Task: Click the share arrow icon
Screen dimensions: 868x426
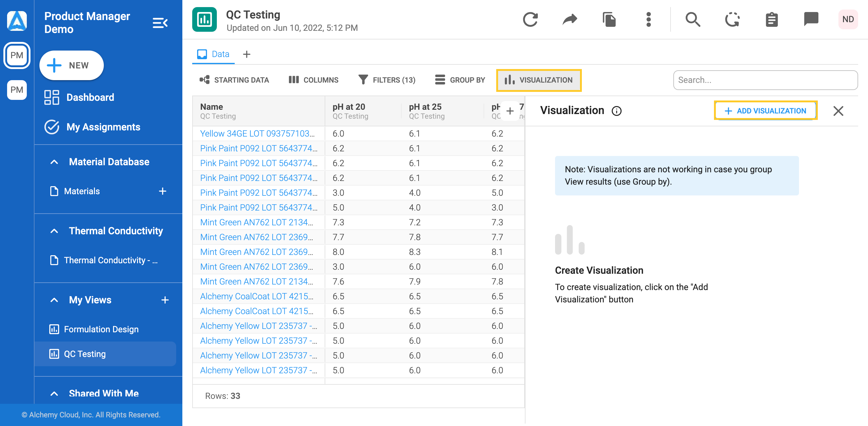Action: coord(570,19)
